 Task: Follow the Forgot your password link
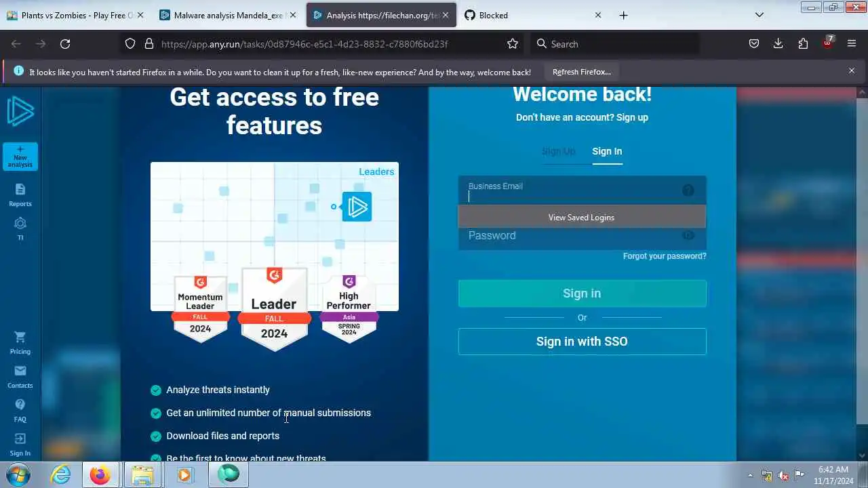[665, 256]
